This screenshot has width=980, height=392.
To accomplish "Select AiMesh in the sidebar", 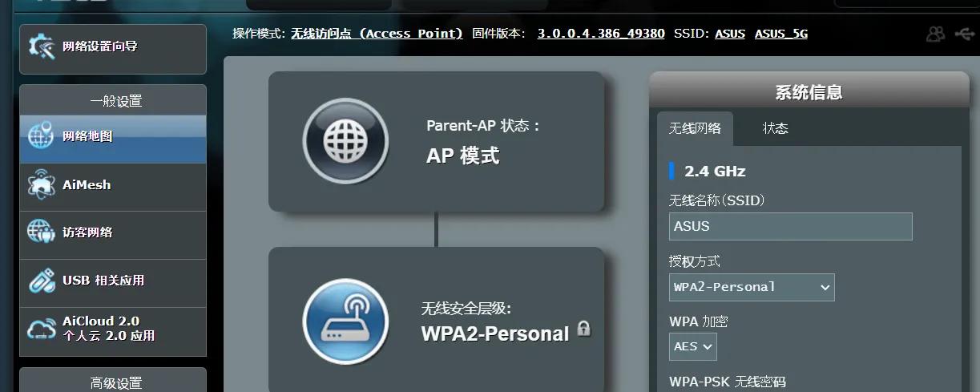I will tap(113, 187).
